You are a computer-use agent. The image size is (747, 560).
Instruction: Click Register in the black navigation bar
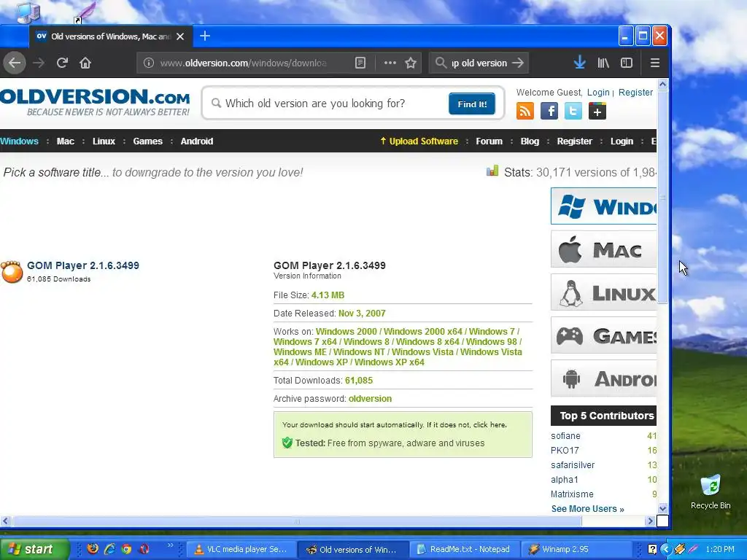(575, 141)
